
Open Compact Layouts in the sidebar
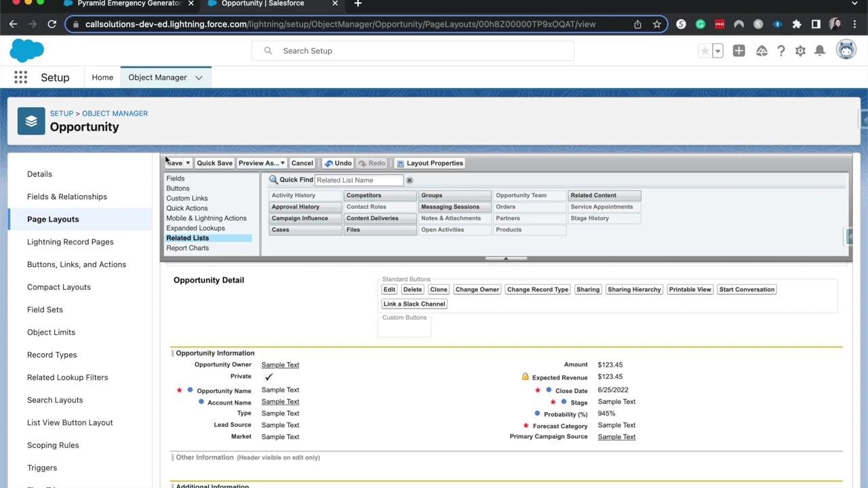tap(59, 287)
